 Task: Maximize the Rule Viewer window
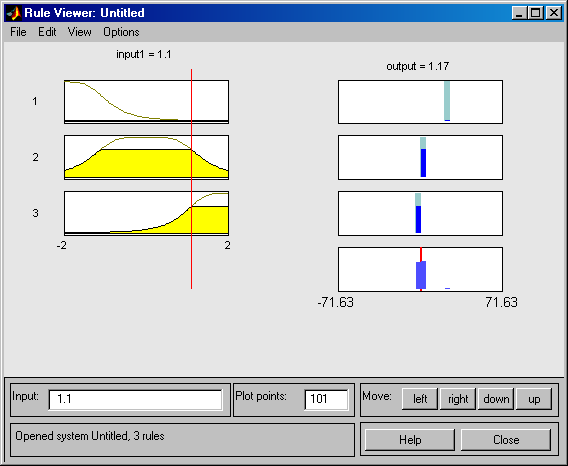coord(535,13)
